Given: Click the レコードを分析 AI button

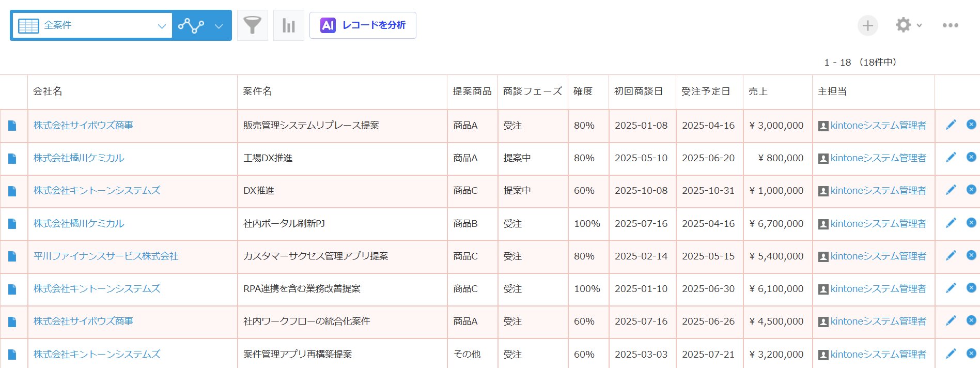Looking at the screenshot, I should (363, 25).
